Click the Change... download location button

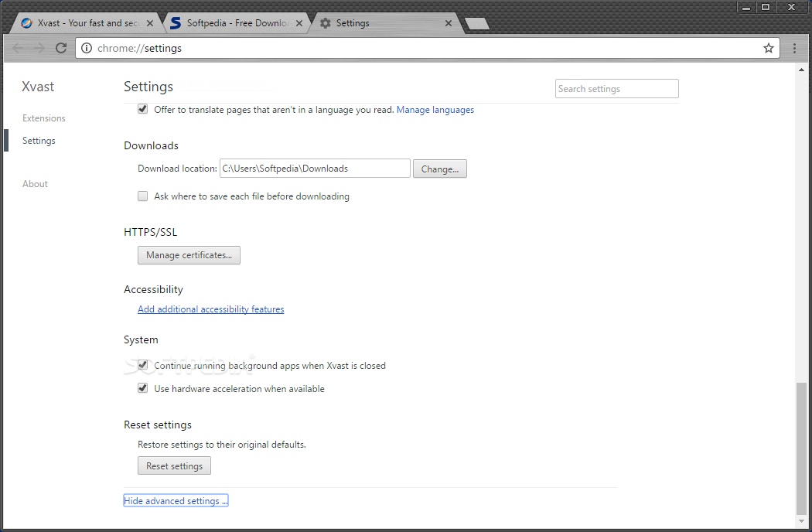point(440,169)
